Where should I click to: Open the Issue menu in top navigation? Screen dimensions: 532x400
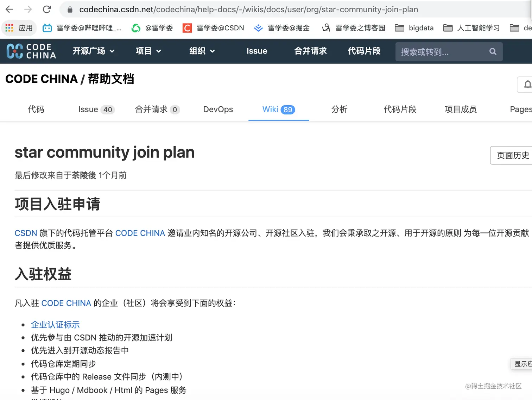256,51
